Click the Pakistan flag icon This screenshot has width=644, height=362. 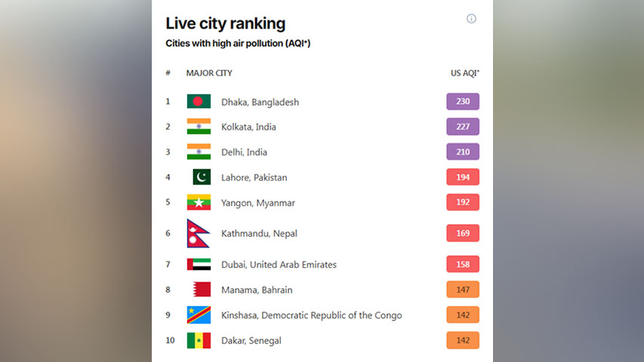click(202, 177)
